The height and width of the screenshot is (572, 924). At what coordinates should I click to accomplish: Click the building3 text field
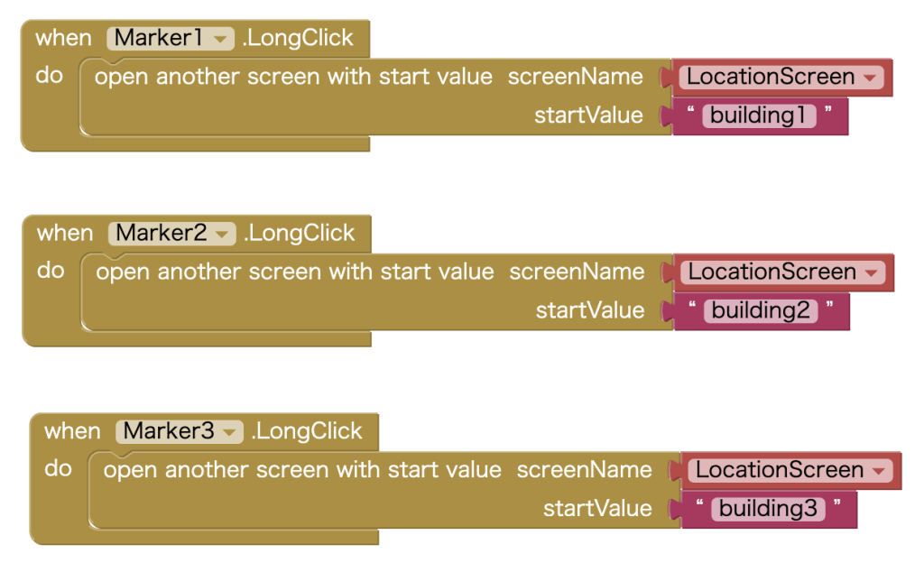(770, 509)
